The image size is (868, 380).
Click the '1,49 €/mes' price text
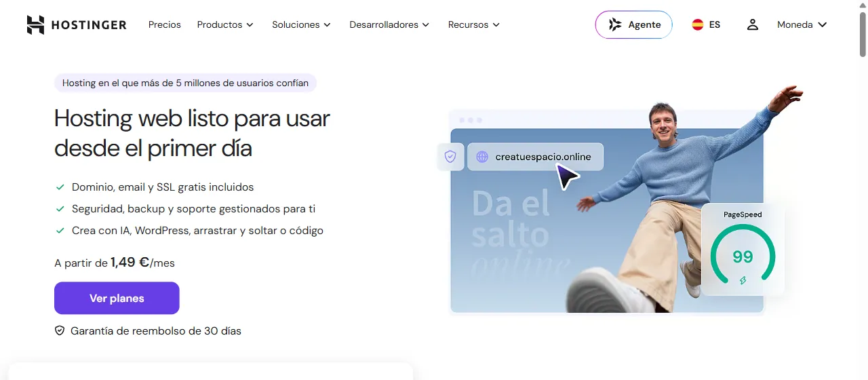142,263
